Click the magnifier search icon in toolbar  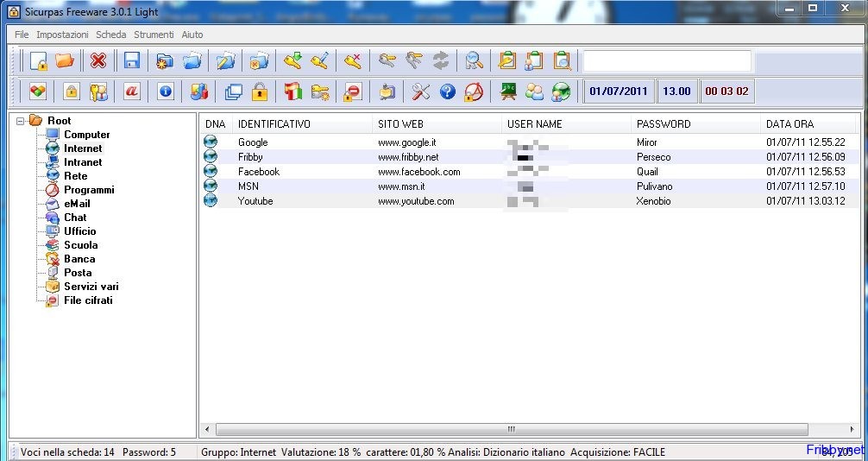[x=474, y=60]
